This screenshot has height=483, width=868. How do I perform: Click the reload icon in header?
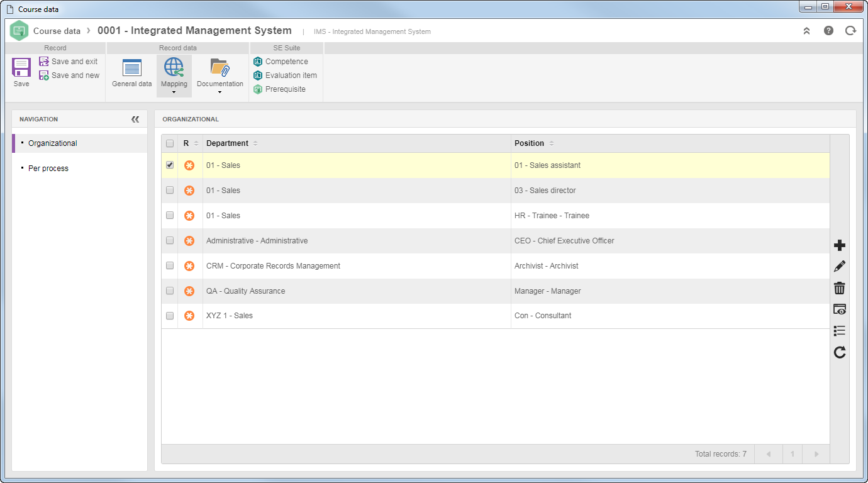tap(850, 30)
